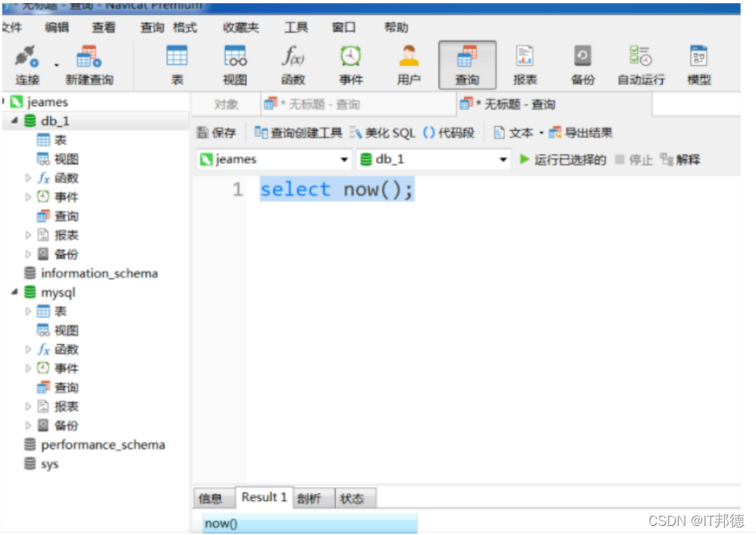The width and height of the screenshot is (756, 535).
Task: Switch to the Info (信息) result tab
Action: [214, 499]
